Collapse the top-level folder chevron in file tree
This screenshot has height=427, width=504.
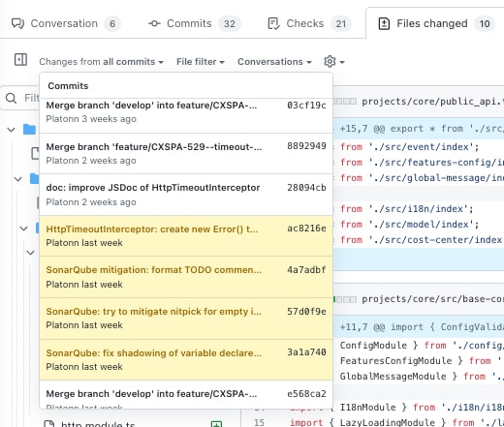click(12, 130)
